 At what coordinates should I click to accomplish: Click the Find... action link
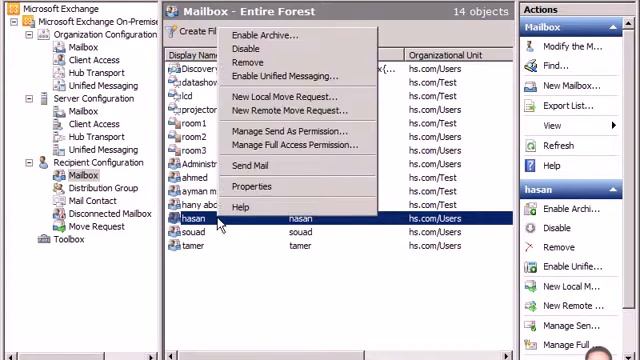point(556,66)
